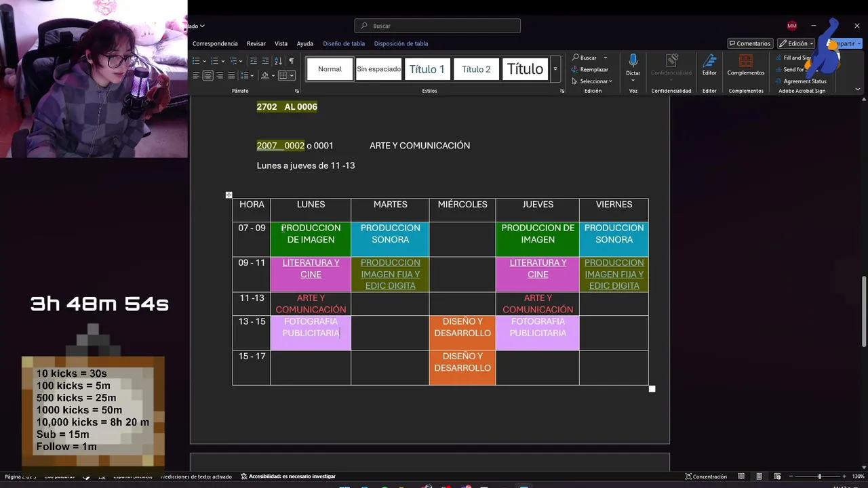Open the Buscar options dropdown arrow
The image size is (868, 488).
606,58
